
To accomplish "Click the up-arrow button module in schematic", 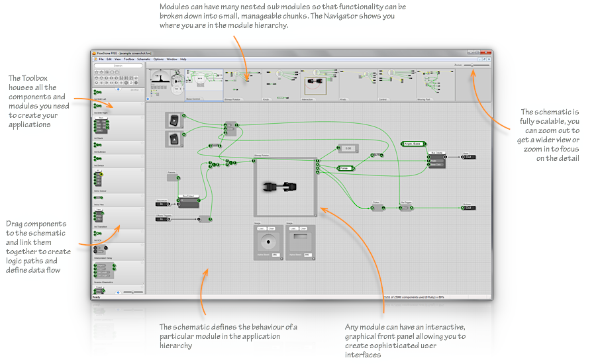I will pyautogui.click(x=174, y=139).
